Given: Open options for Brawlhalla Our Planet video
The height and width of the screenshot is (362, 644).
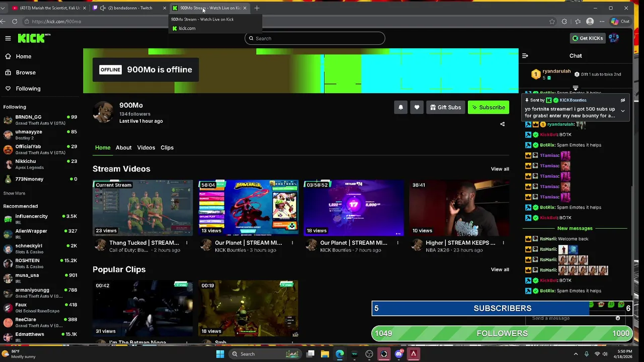Looking at the screenshot, I should click(292, 243).
